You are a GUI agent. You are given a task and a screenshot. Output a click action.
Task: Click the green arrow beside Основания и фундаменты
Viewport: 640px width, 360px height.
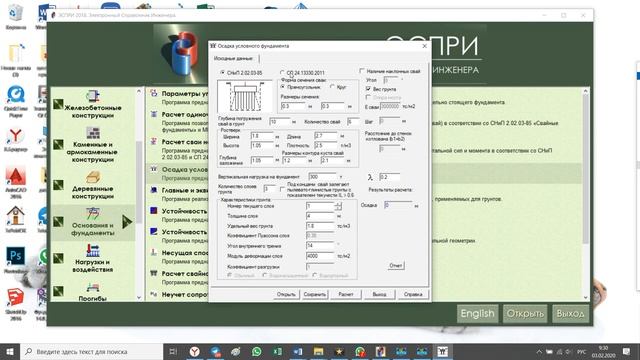pos(127,222)
